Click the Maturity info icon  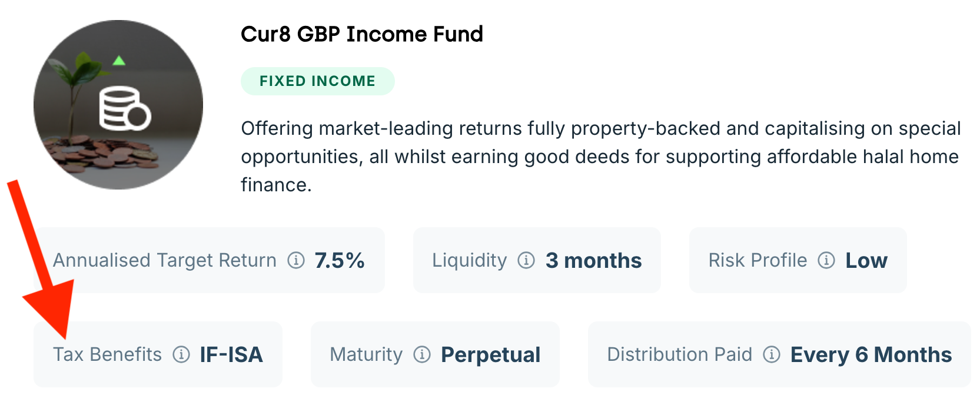click(422, 354)
